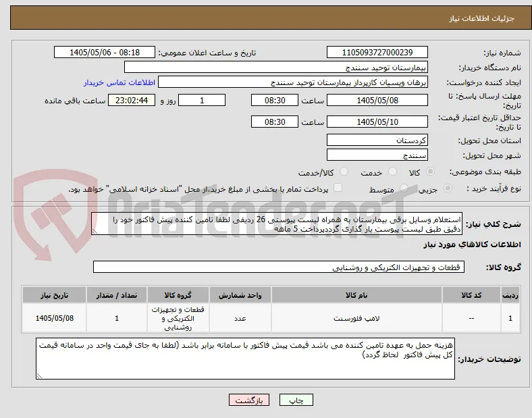Select the کالا radio button
This screenshot has height=418, width=532.
point(430,172)
